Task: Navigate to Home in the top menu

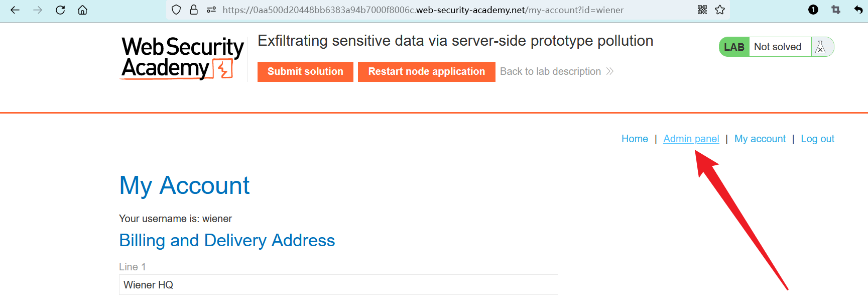Action: (x=635, y=139)
